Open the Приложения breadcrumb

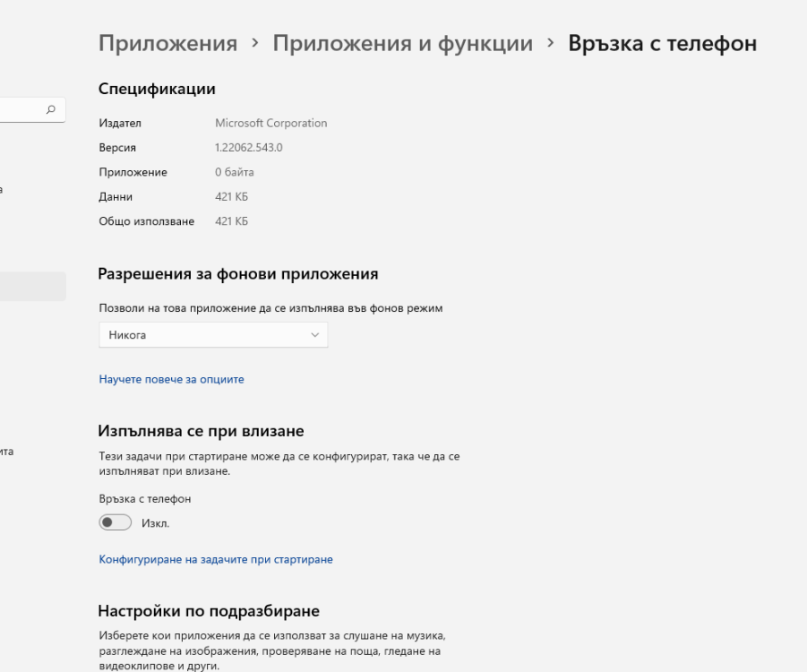tap(167, 43)
